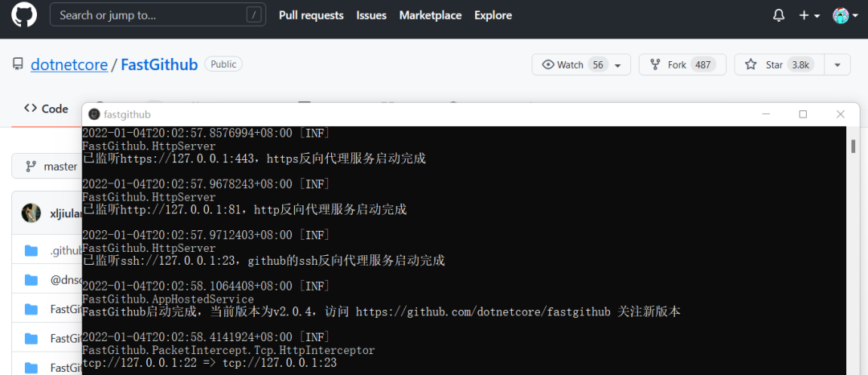Viewport: 868px width, 375px height.
Task: Open the FastGithub repository link
Action: tap(159, 65)
